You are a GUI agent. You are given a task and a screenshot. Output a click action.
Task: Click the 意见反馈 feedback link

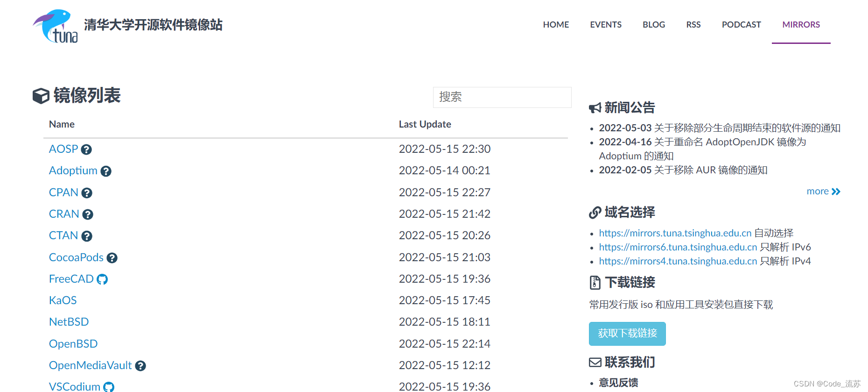(618, 383)
